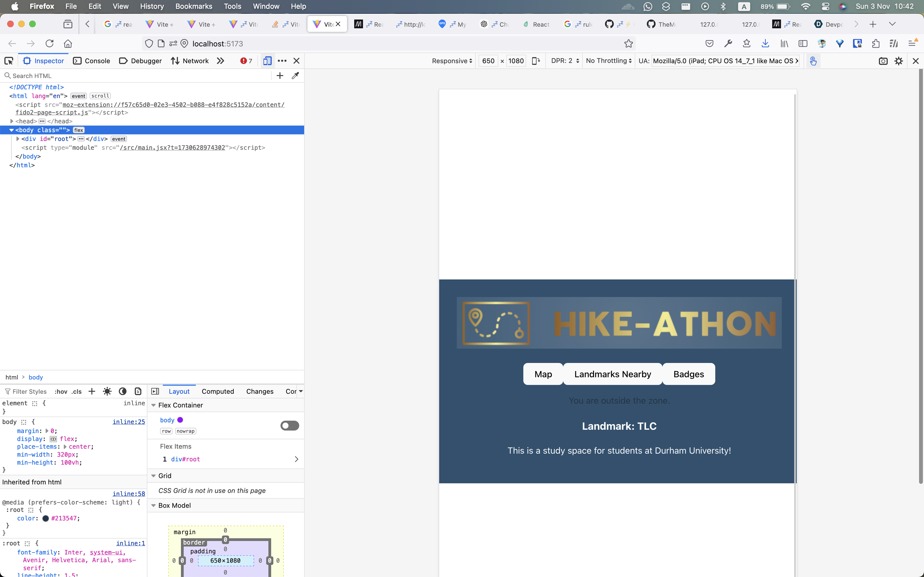Click the #213547 color swatch
This screenshot has height=577, width=924.
coord(45,518)
